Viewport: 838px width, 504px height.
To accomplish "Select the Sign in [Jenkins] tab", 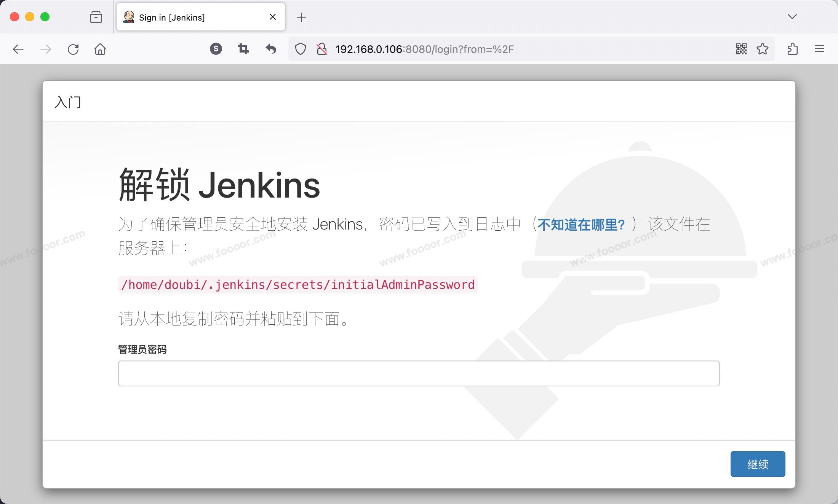I will coord(190,17).
